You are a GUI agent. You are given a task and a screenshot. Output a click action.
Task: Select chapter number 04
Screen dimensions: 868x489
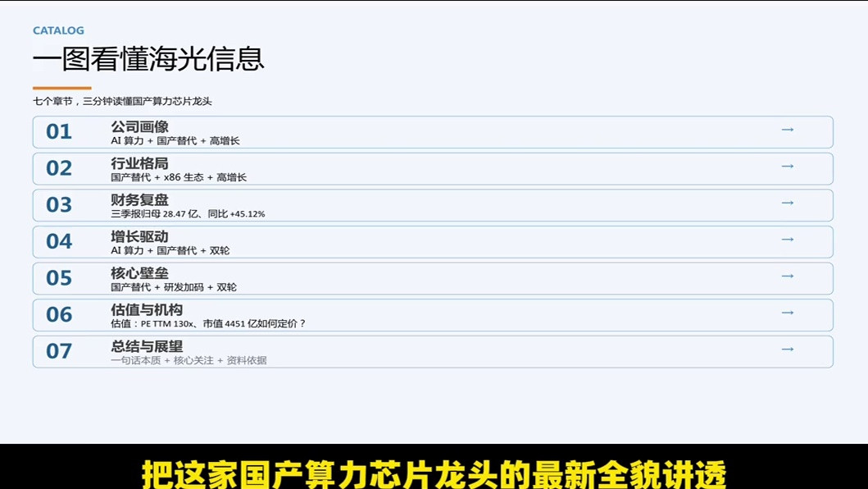point(59,242)
